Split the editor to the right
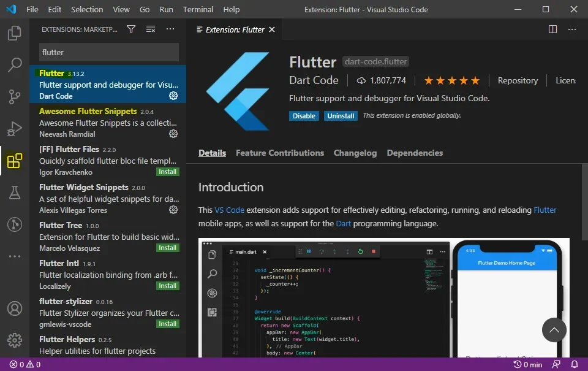The width and height of the screenshot is (588, 371). pyautogui.click(x=552, y=29)
